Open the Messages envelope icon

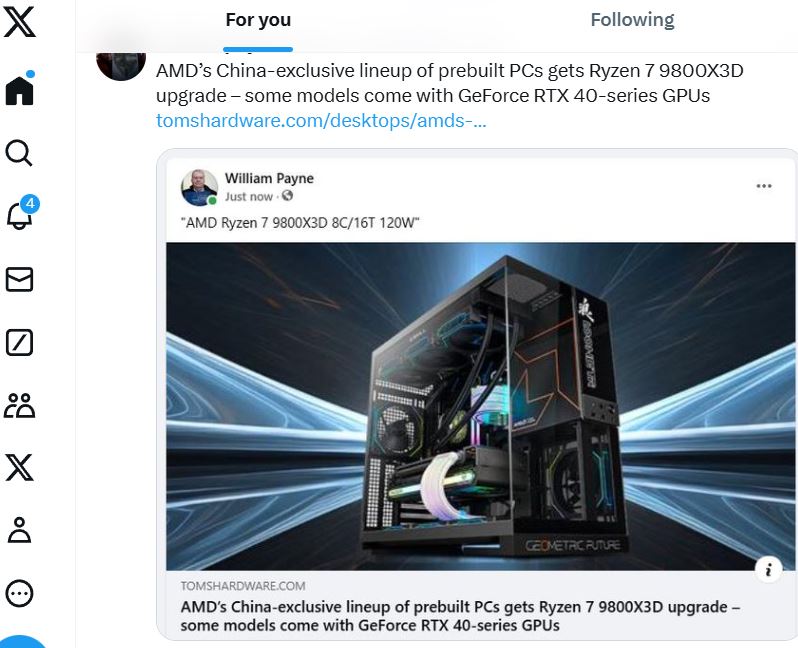point(19,279)
